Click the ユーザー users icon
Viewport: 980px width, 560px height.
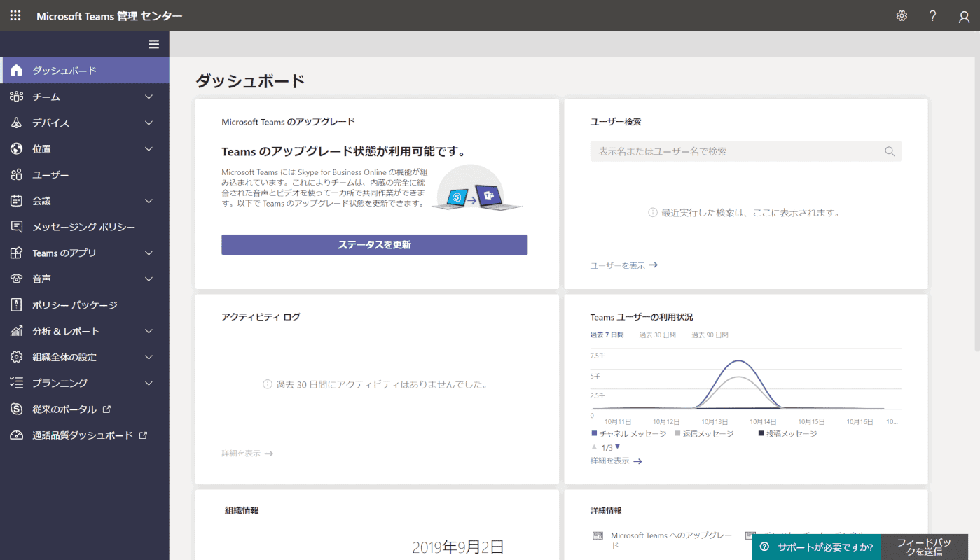(x=17, y=175)
